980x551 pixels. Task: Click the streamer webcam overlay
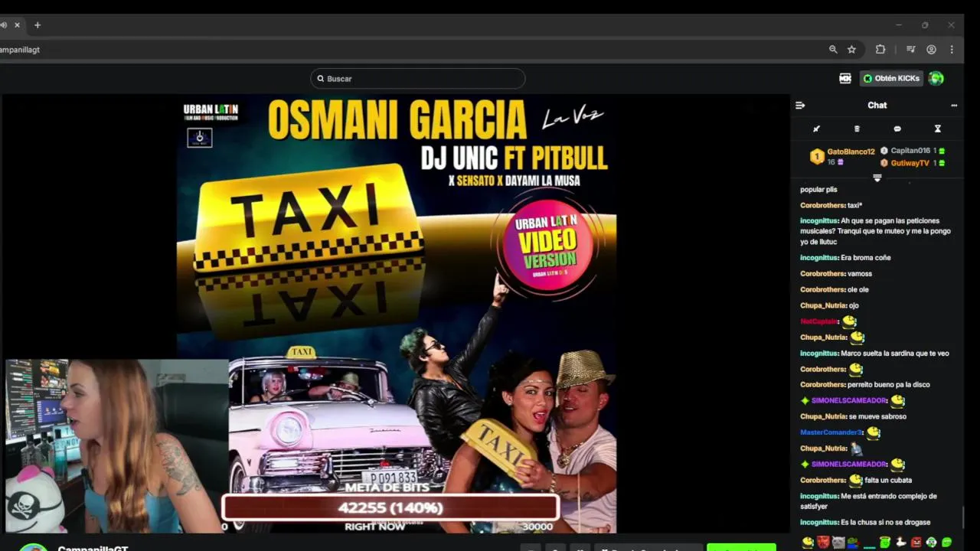pos(116,446)
